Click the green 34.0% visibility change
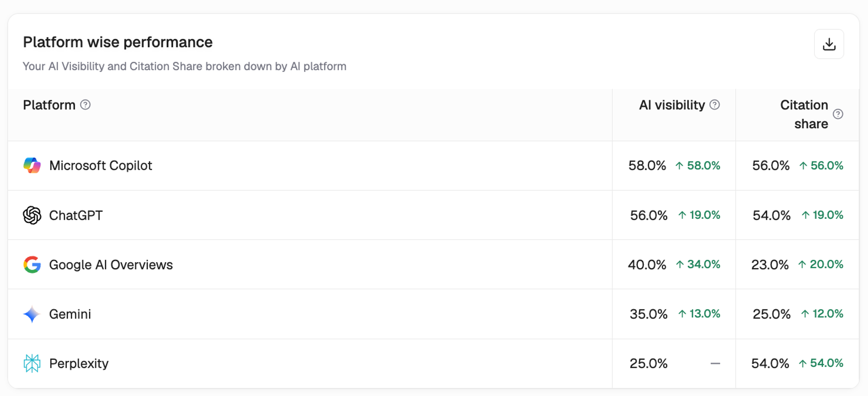 [698, 264]
